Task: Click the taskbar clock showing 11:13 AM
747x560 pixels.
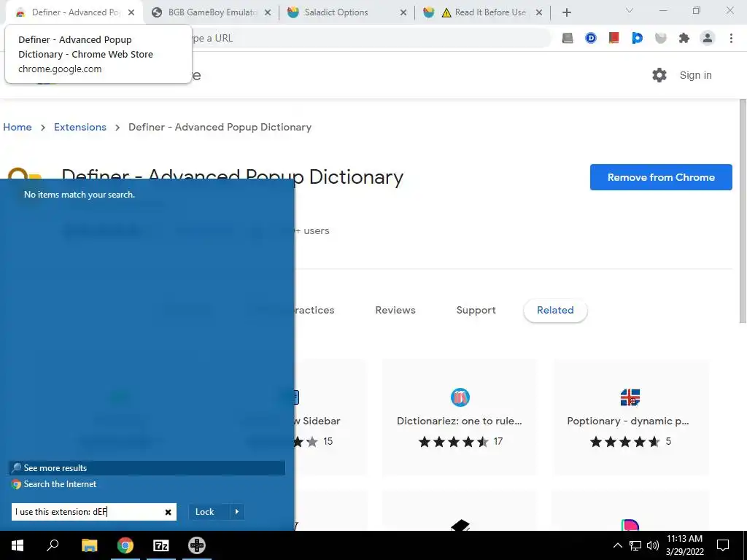Action: coord(684,545)
